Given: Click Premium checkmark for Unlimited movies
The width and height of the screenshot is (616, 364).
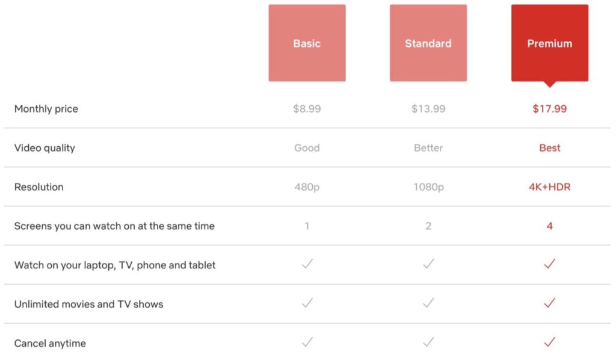Looking at the screenshot, I should [x=549, y=303].
